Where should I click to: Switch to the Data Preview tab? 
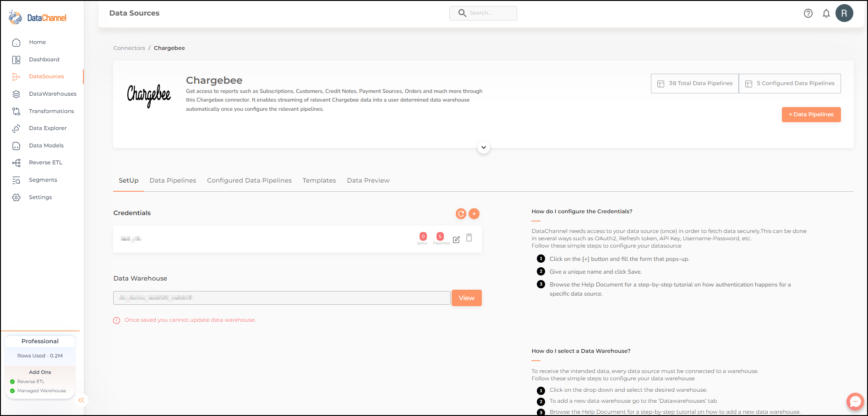coord(368,181)
